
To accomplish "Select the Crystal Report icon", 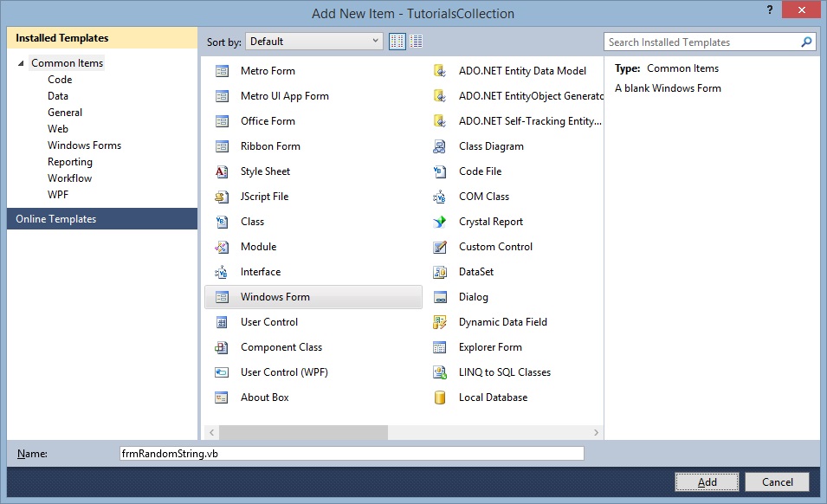I will click(x=440, y=222).
